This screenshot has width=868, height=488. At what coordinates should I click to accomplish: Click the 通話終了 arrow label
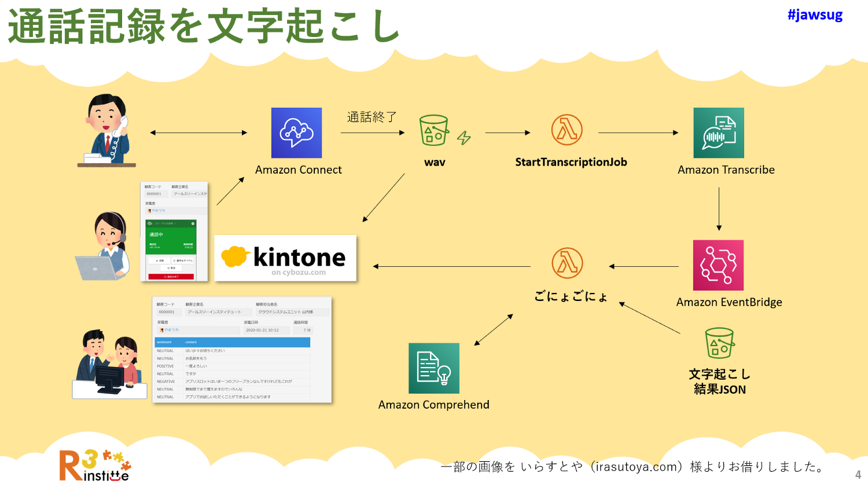point(372,117)
